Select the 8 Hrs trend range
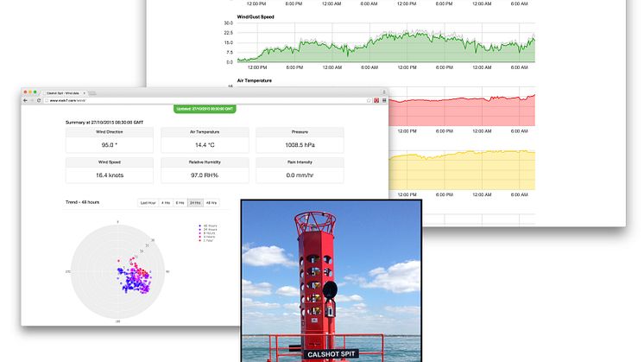Screen dimensions: 644x362 coord(180,203)
